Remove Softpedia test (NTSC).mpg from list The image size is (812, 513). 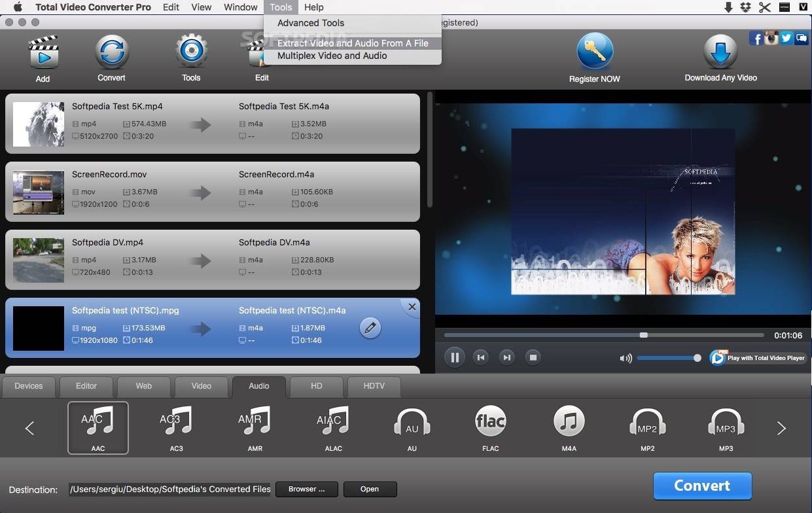412,307
